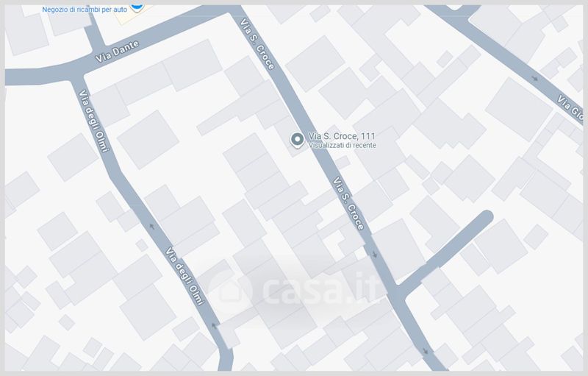
Task: Click Via S. Croce arrow after the side-street junction
Action: tap(426, 351)
